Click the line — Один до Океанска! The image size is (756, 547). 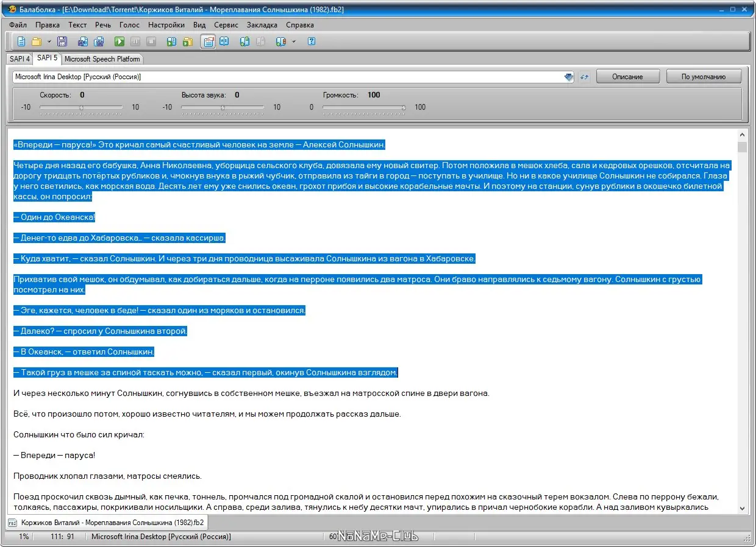tap(54, 217)
